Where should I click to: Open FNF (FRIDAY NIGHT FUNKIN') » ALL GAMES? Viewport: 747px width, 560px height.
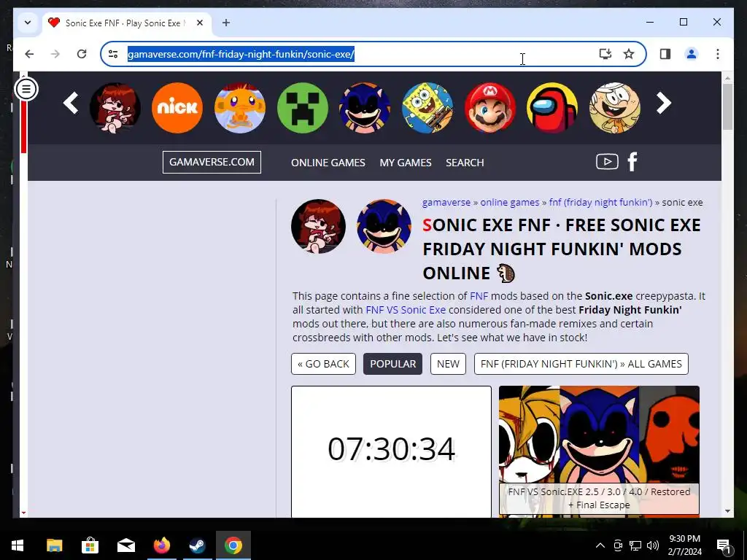point(581,364)
